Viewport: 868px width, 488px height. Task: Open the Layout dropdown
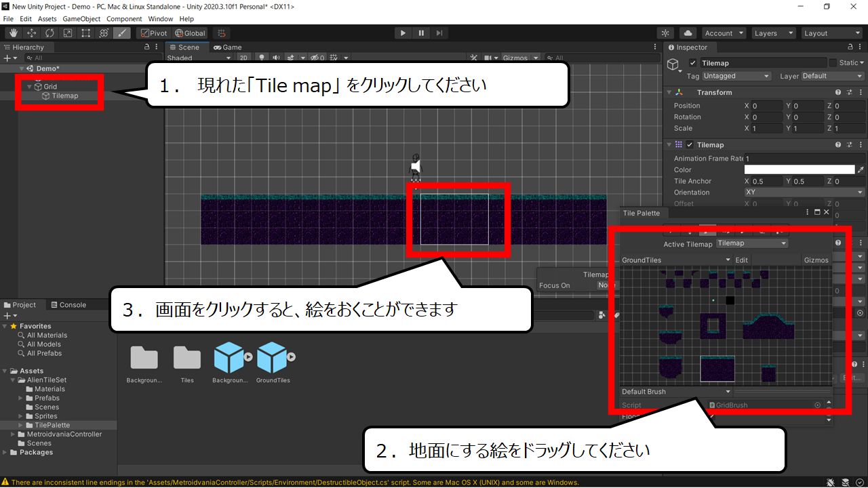tap(831, 33)
